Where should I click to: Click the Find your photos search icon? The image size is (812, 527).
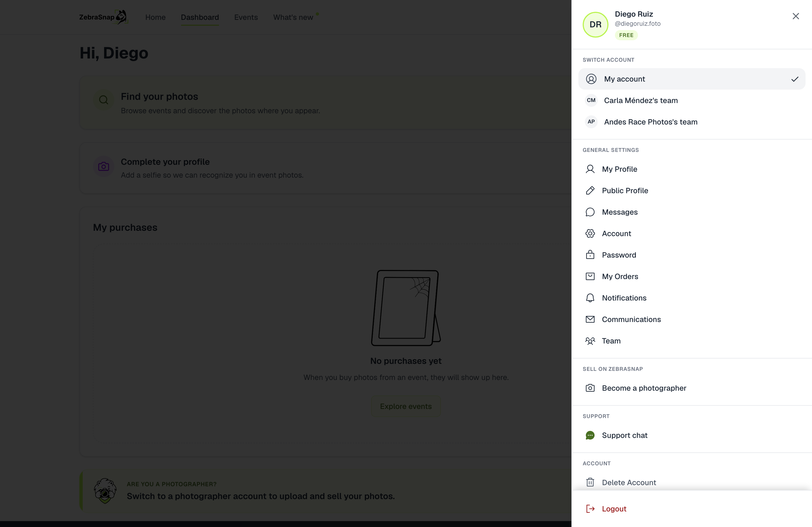[104, 100]
